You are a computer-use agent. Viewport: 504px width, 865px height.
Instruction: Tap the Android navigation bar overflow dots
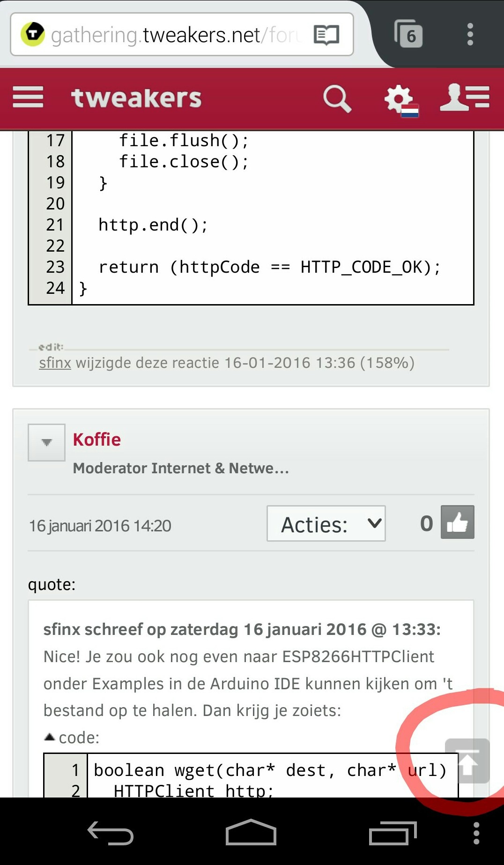pyautogui.click(x=476, y=834)
